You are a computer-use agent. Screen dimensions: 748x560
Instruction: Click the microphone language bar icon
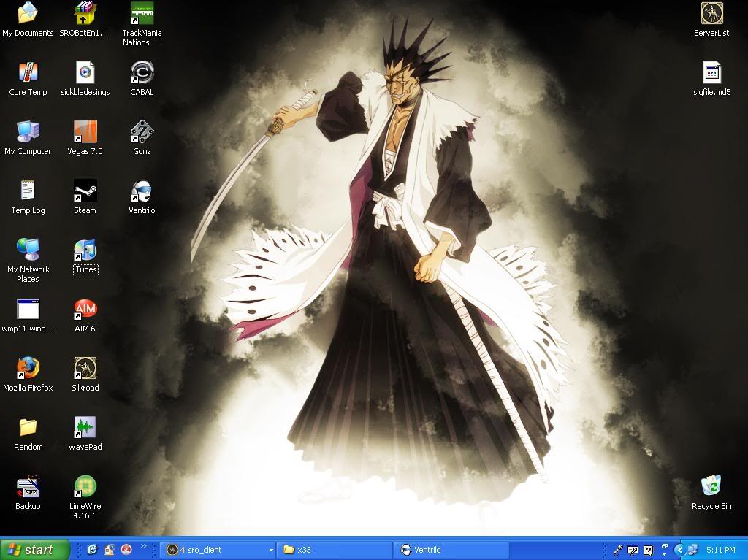[618, 550]
